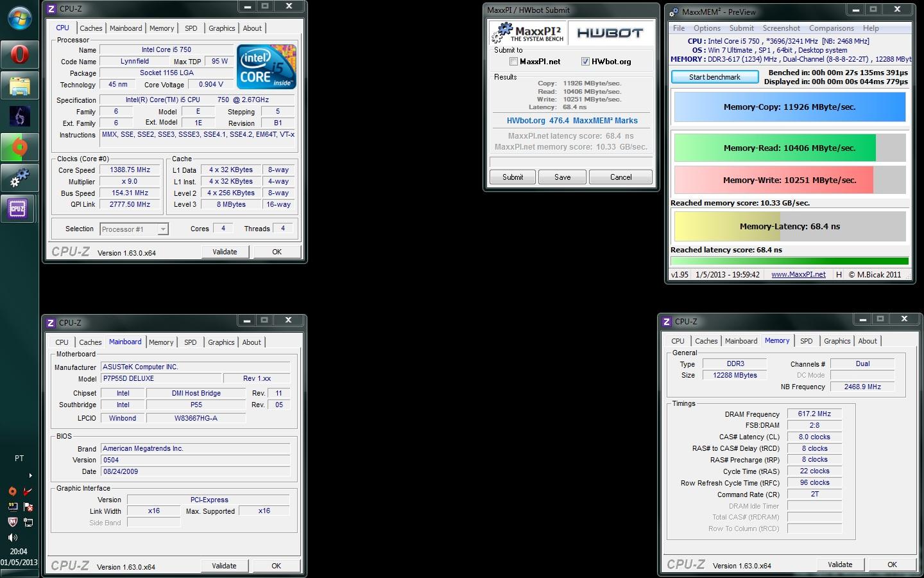Image resolution: width=924 pixels, height=578 pixels.
Task: Open the Submit menu in MaxxMEM²
Action: [742, 28]
